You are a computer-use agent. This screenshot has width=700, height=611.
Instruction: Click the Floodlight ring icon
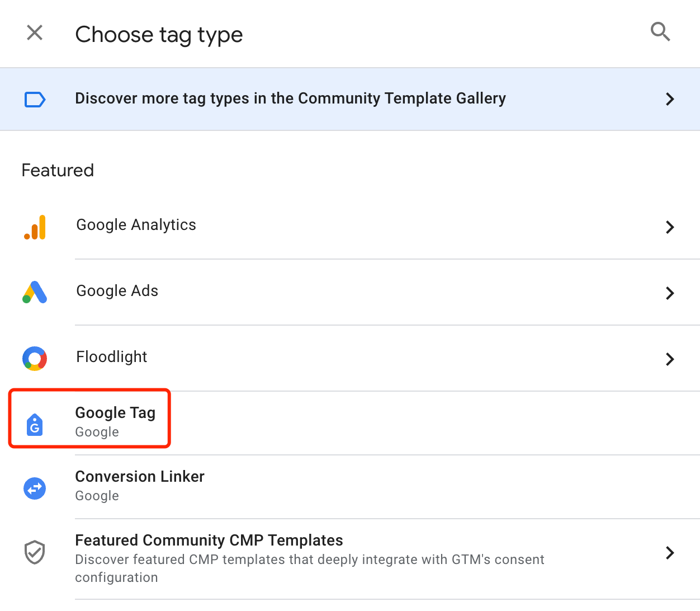tap(35, 359)
